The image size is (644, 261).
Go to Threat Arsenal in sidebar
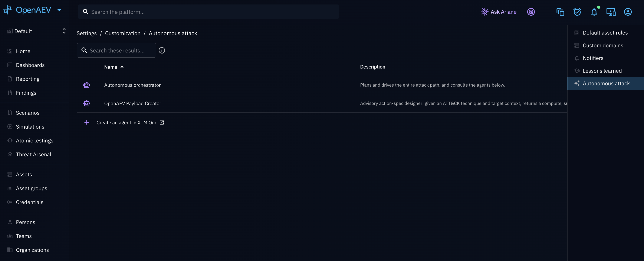pos(33,154)
